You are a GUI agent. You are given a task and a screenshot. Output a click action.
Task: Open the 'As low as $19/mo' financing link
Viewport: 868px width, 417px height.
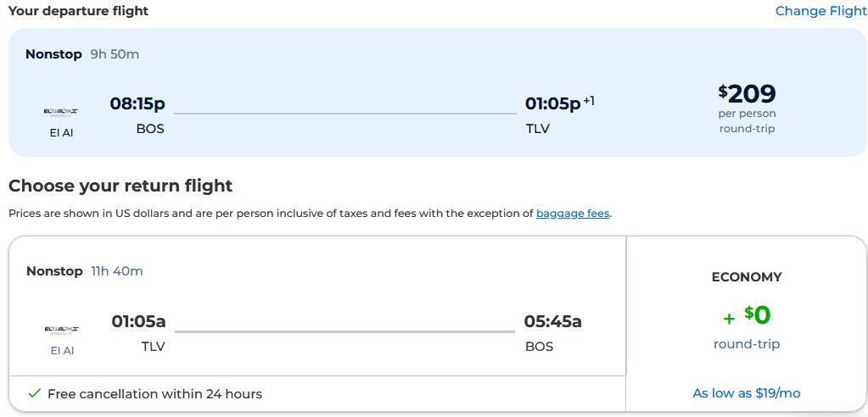coord(746,393)
